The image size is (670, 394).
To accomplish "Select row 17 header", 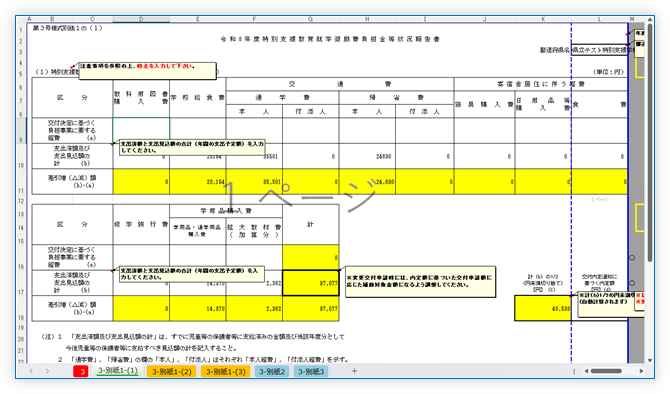I will point(21,283).
